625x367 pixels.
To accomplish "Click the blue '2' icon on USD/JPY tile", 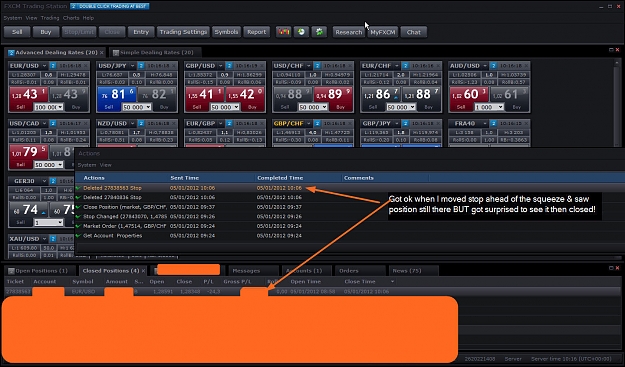I will (x=141, y=66).
